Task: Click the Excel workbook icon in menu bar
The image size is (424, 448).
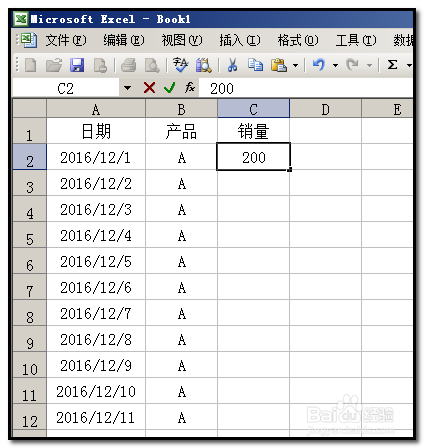Action: [x=28, y=40]
